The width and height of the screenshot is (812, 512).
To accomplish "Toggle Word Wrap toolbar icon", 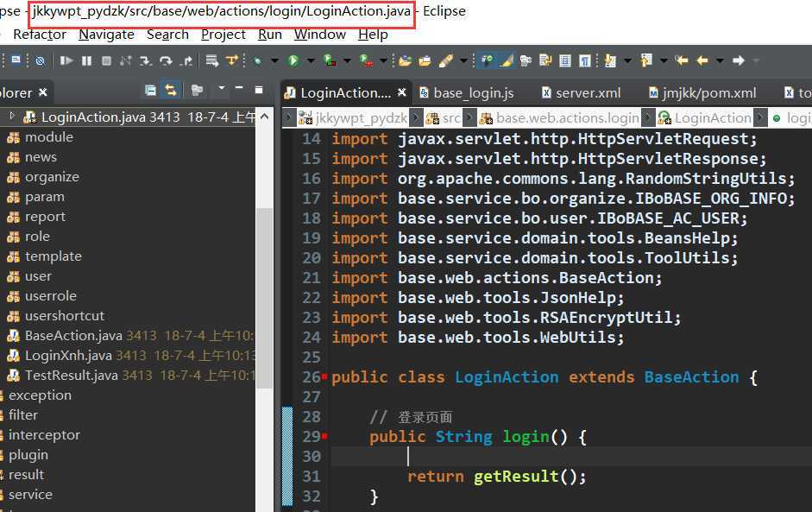I will [x=545, y=60].
